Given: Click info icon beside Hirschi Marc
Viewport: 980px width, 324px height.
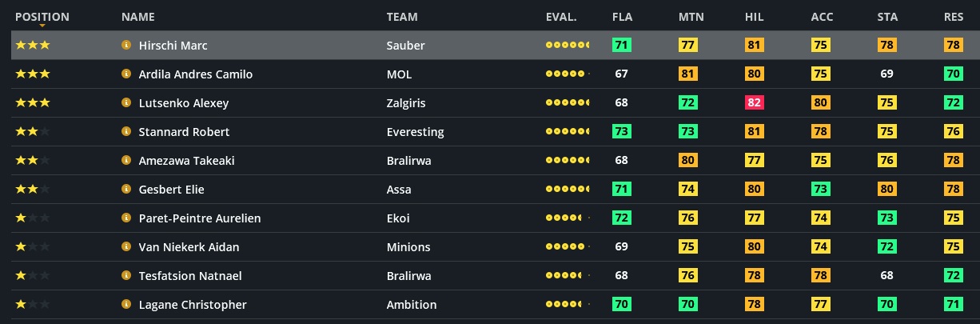Looking at the screenshot, I should (x=125, y=46).
